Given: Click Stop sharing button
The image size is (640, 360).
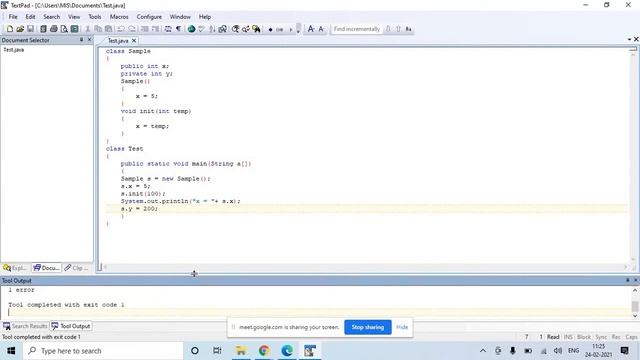Looking at the screenshot, I should click(x=368, y=327).
